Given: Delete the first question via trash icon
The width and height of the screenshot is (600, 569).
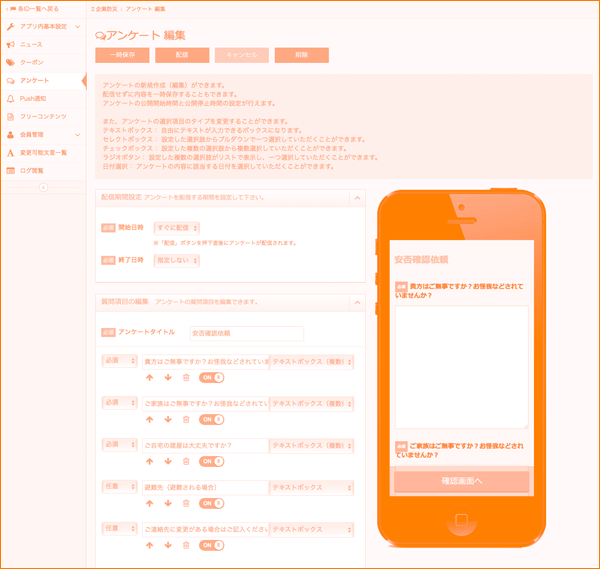Looking at the screenshot, I should tap(186, 377).
